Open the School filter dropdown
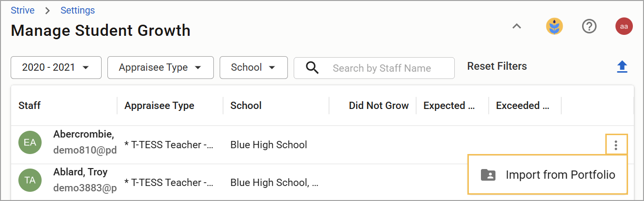Screen dimensions: 644x201 point(254,67)
